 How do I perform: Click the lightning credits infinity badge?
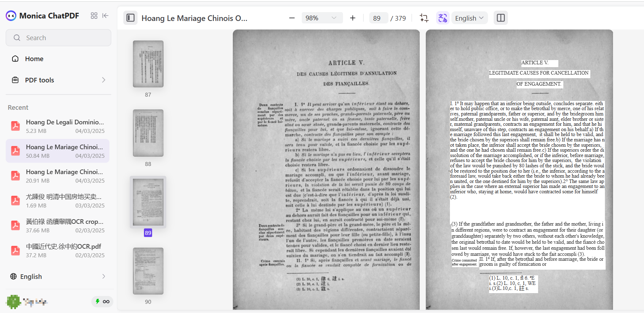(102, 302)
